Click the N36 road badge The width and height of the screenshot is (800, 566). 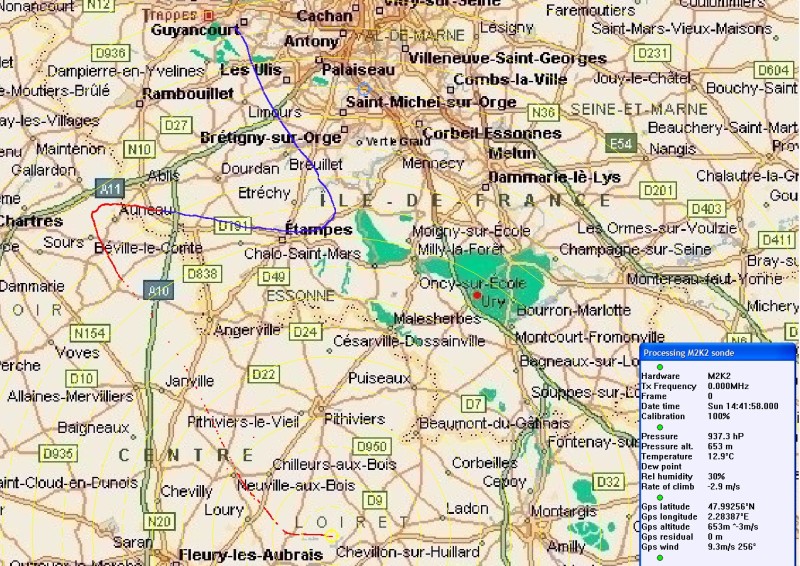pos(543,112)
